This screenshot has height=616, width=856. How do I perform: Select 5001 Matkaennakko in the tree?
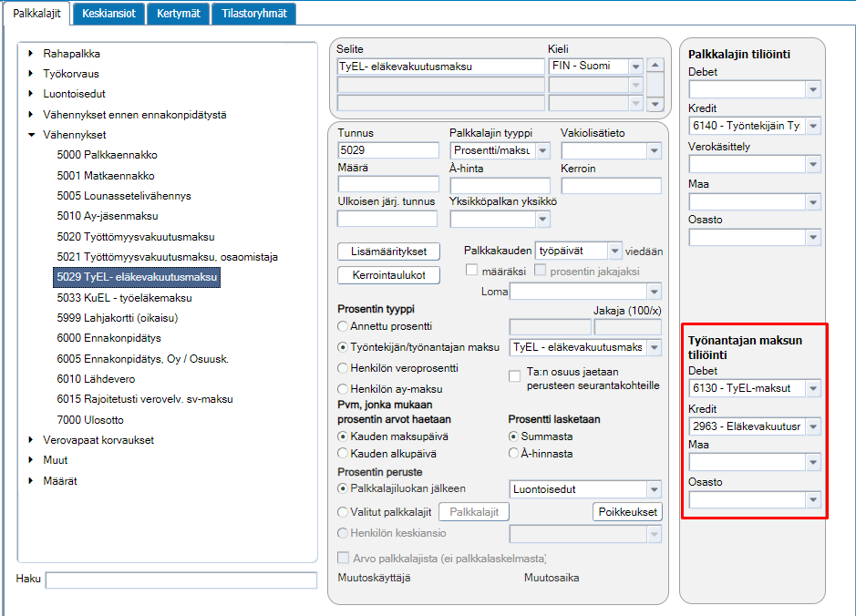pyautogui.click(x=106, y=176)
